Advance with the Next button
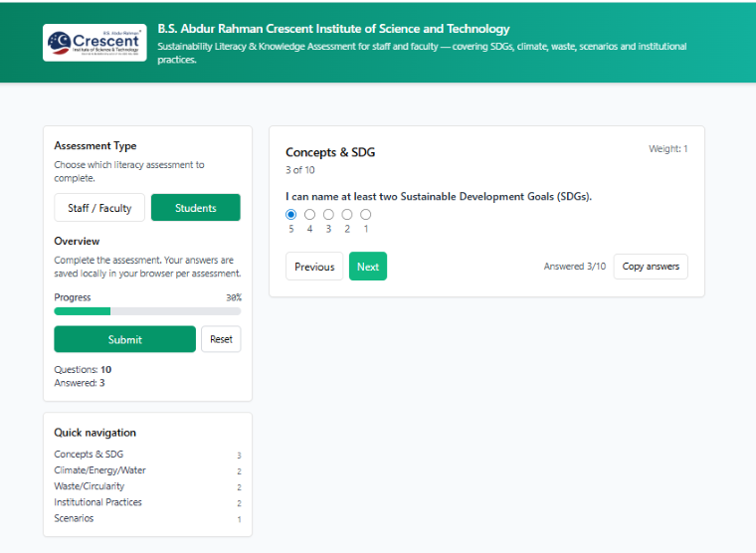 (368, 267)
